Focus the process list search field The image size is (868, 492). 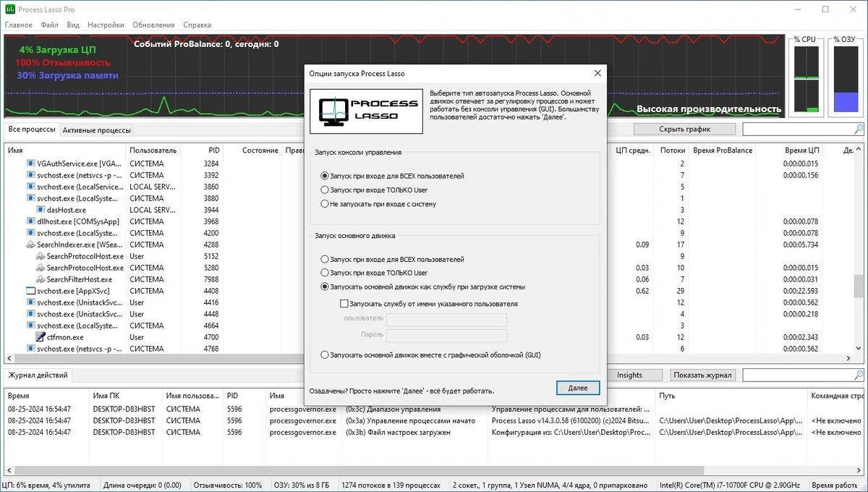[798, 130]
